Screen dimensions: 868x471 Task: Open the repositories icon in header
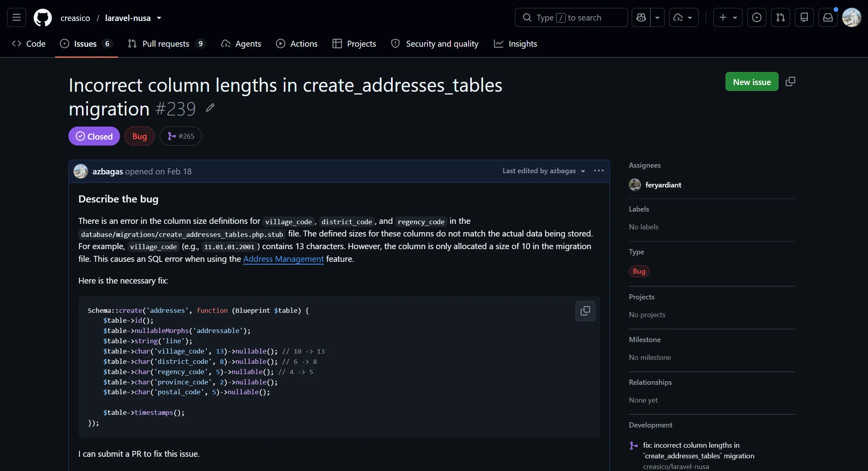pos(804,17)
